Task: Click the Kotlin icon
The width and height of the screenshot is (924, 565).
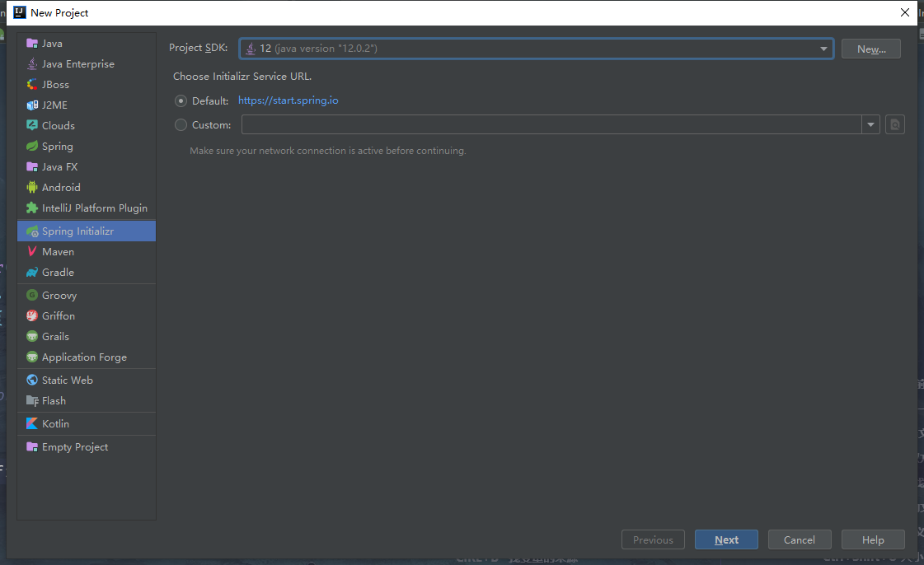Action: (x=32, y=423)
